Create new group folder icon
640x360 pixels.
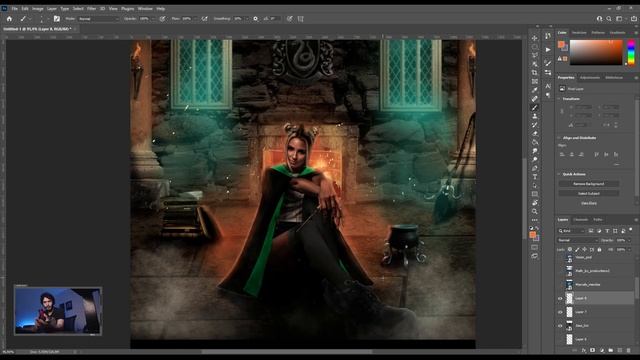tap(611, 350)
